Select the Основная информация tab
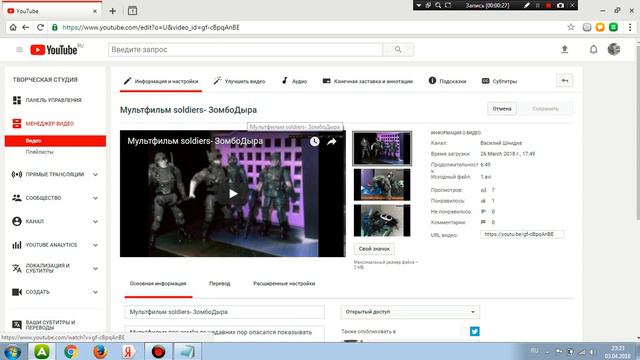Viewport: 640px width, 360px height. [158, 284]
